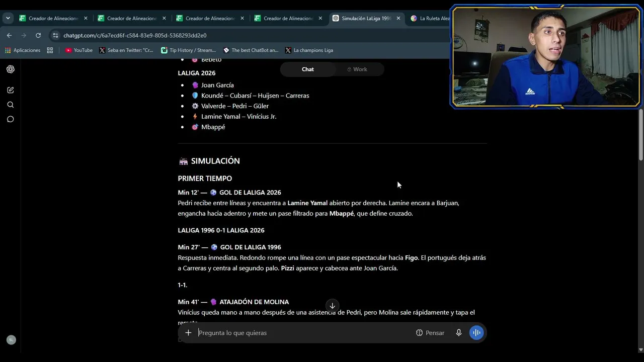Reload the ChatGPT page

(x=38, y=35)
